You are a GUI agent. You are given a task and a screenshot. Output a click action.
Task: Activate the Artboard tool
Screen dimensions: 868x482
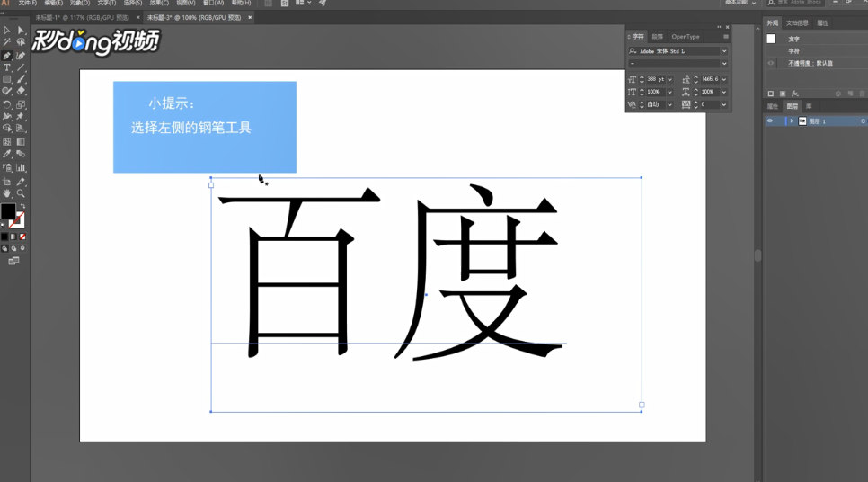pyautogui.click(x=7, y=182)
